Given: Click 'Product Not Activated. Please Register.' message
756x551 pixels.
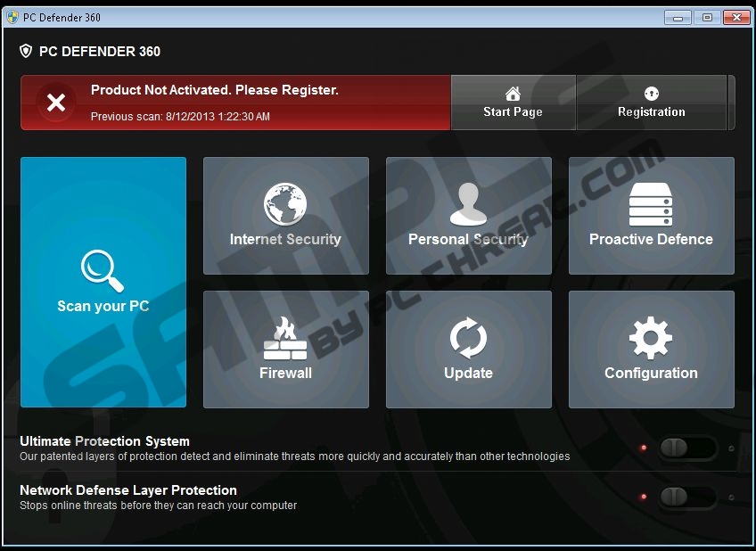Looking at the screenshot, I should (215, 90).
